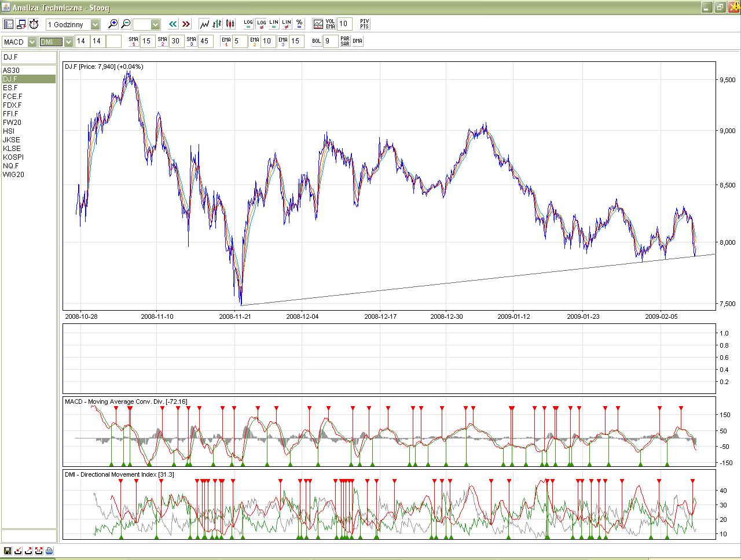
Task: Open the MACD indicator dropdown
Action: pyautogui.click(x=31, y=42)
